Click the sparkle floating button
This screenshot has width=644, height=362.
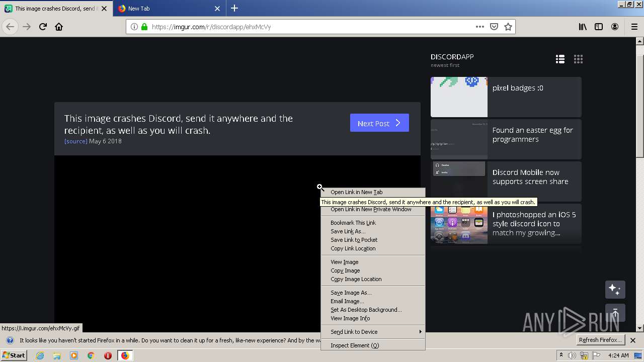click(615, 290)
